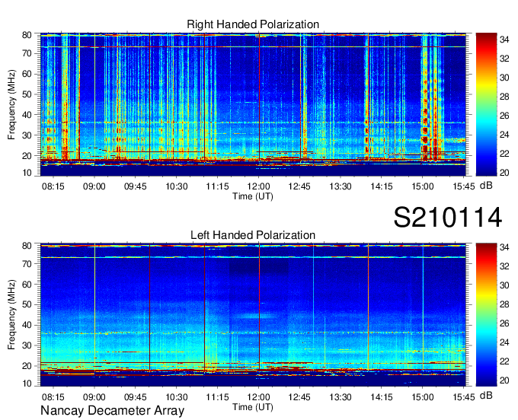Click the 09:45 tick under the bottom plot
This screenshot has height=420, width=518.
coord(135,397)
